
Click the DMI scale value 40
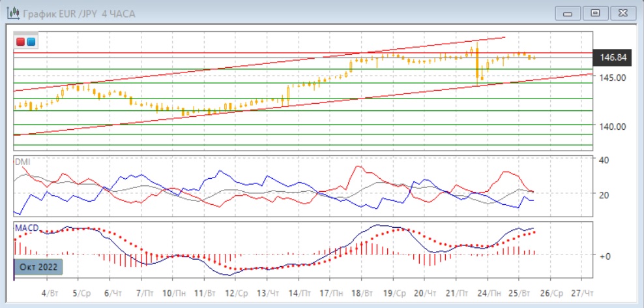pyautogui.click(x=604, y=160)
